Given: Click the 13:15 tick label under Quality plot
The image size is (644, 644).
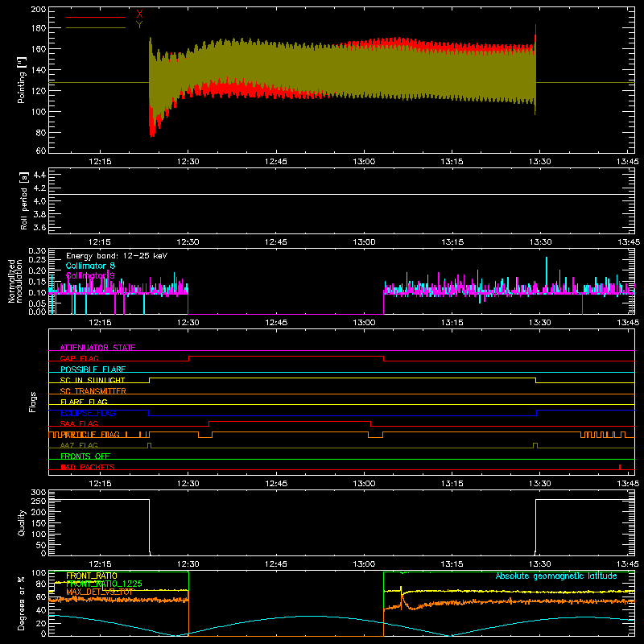Looking at the screenshot, I should pos(452,564).
